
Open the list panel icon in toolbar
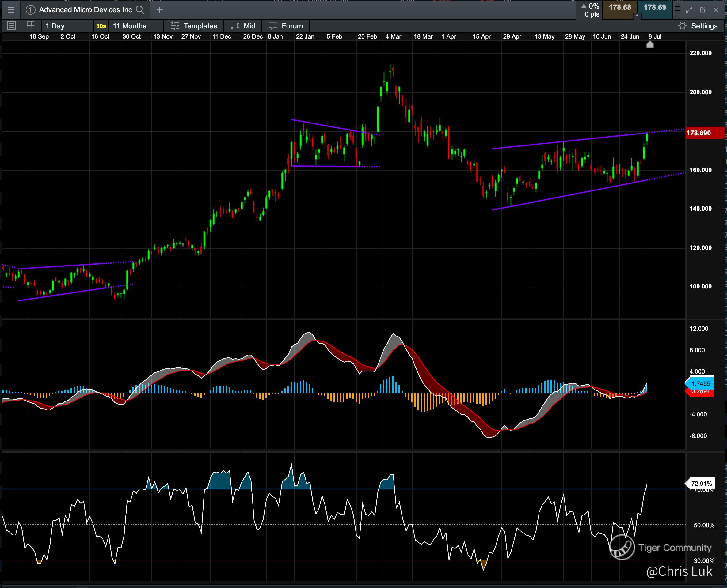(x=12, y=26)
